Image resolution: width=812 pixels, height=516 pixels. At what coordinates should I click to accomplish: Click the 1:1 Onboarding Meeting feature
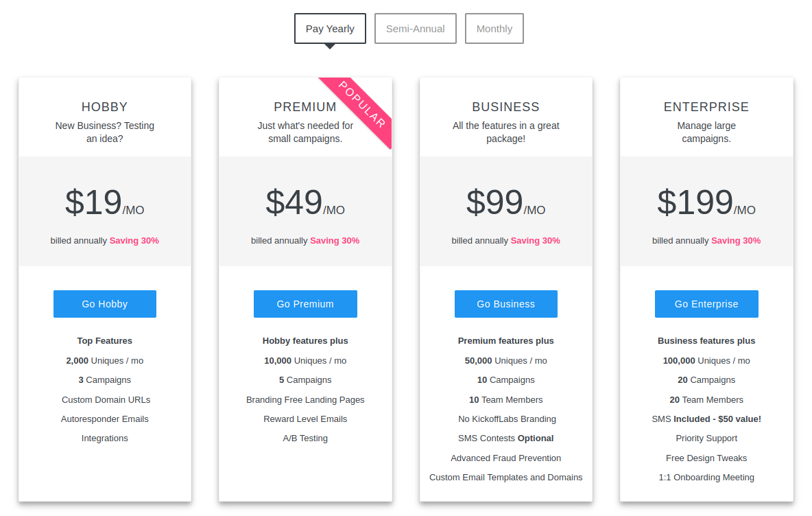pos(706,477)
